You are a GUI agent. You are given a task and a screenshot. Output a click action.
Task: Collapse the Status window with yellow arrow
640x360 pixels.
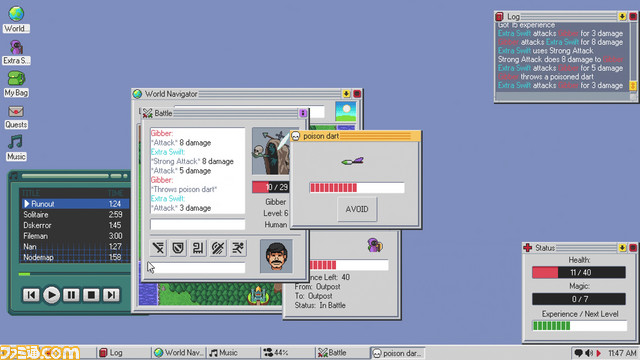point(622,248)
